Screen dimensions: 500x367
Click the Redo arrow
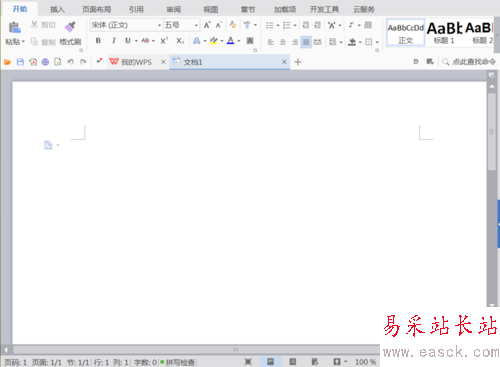point(83,62)
